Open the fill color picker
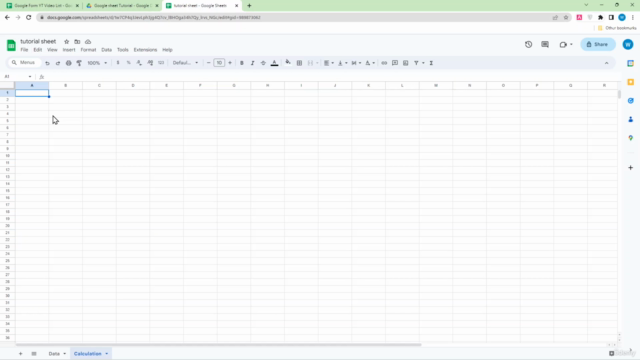This screenshot has height=360, width=640. point(288,63)
